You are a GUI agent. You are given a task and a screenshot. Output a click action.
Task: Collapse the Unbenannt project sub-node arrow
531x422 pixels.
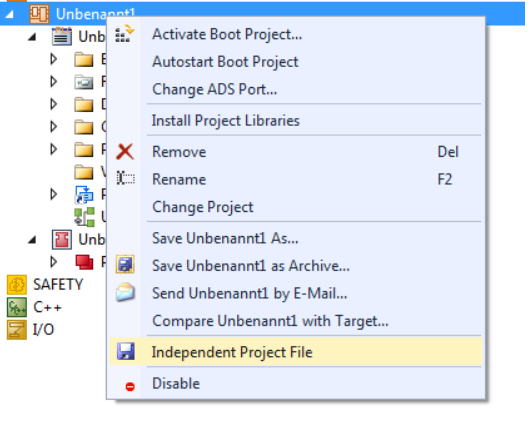[x=32, y=37]
